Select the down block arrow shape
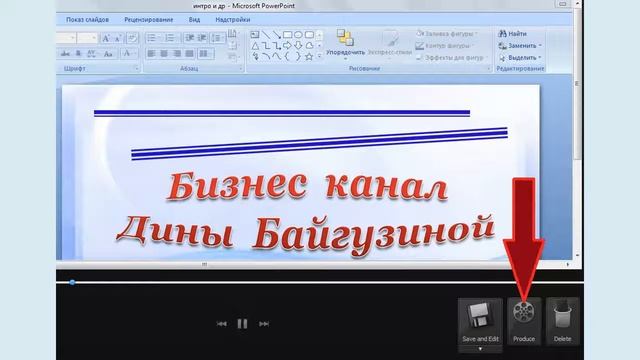 coord(298,45)
